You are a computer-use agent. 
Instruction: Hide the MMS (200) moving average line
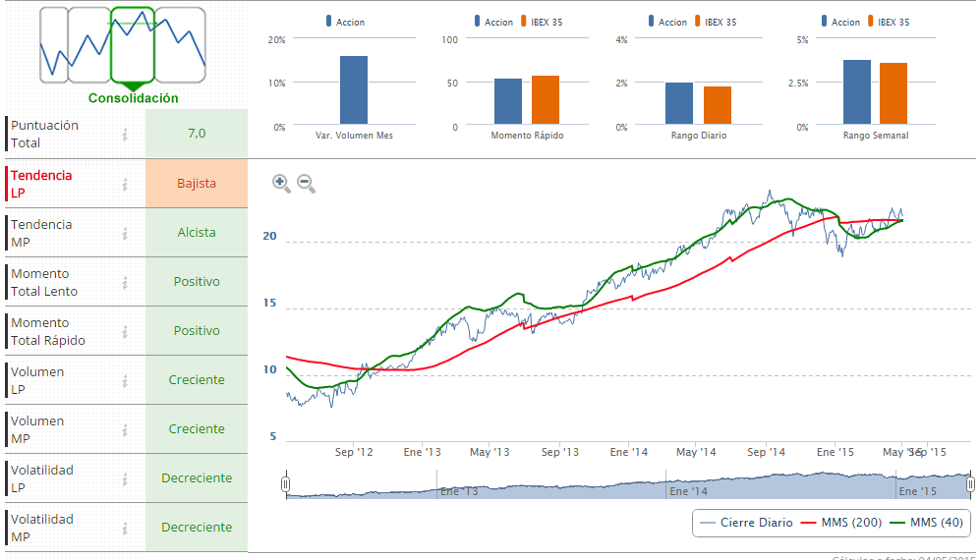[838, 523]
